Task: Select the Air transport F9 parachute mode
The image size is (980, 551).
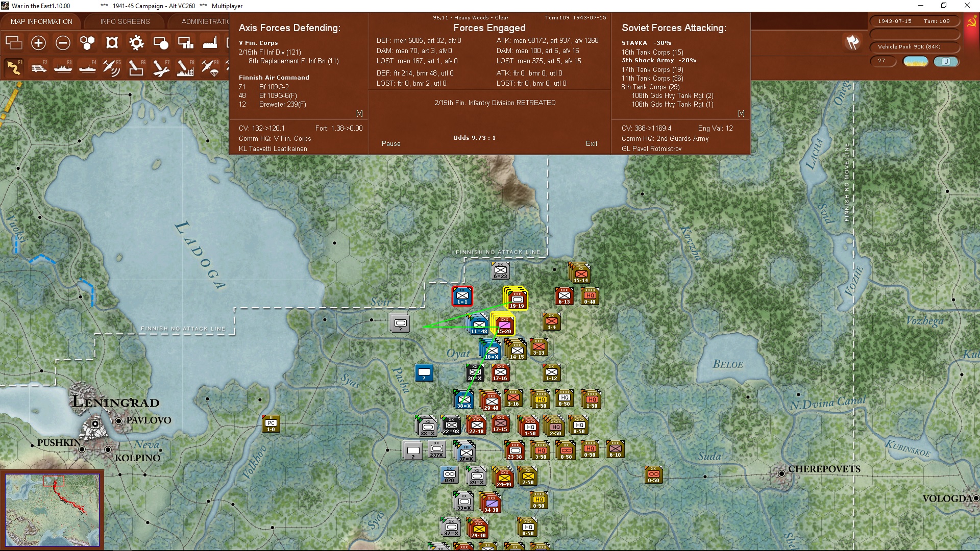Action: click(x=210, y=67)
